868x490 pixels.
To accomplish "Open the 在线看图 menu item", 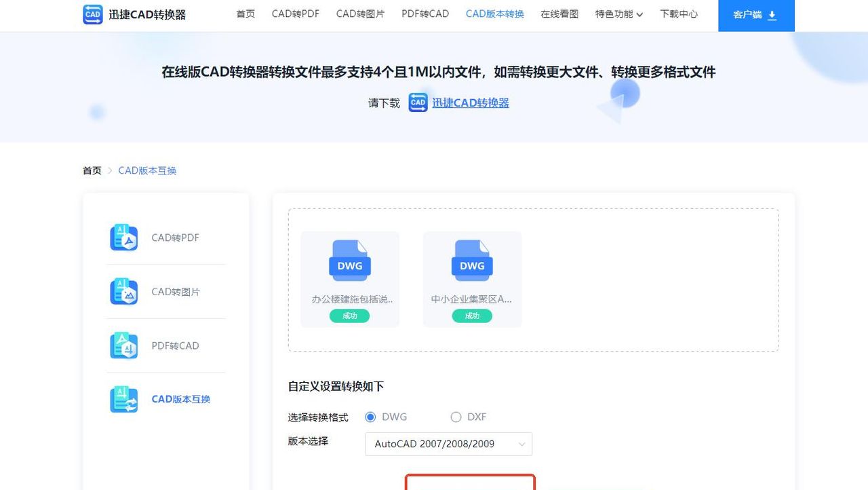I will (559, 13).
